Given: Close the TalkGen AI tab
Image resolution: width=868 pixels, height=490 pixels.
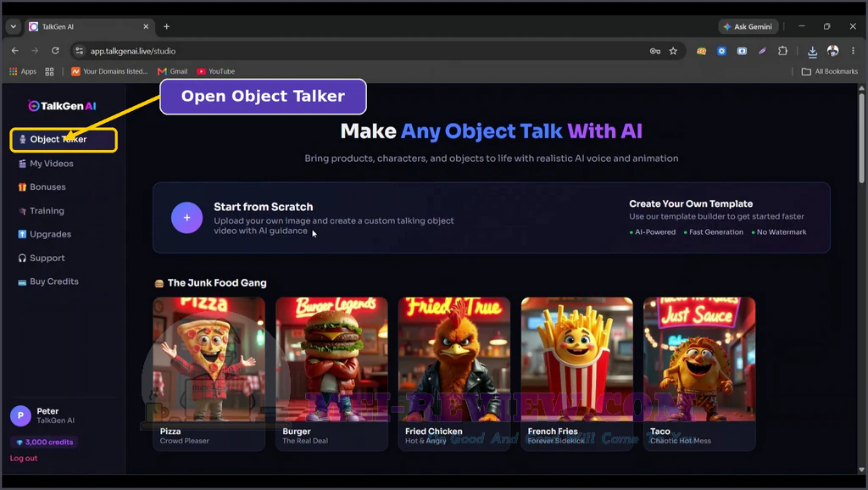Looking at the screenshot, I should pyautogui.click(x=146, y=26).
